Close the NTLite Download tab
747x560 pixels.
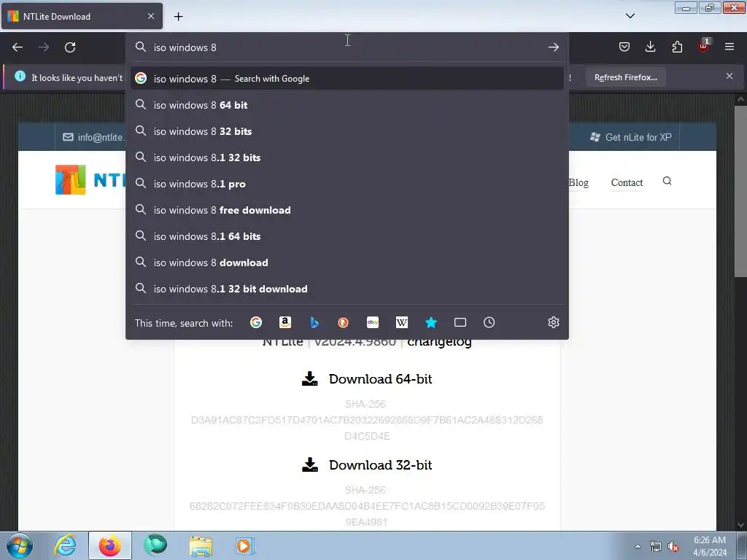click(x=150, y=16)
